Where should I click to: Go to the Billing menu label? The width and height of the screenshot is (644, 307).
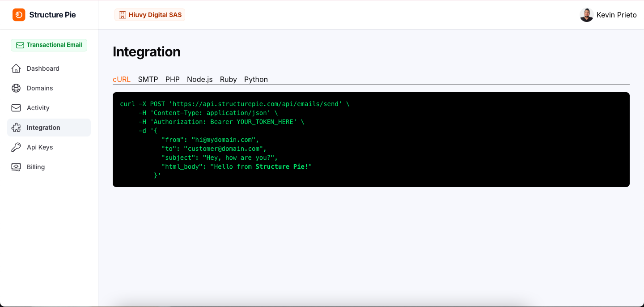36,167
